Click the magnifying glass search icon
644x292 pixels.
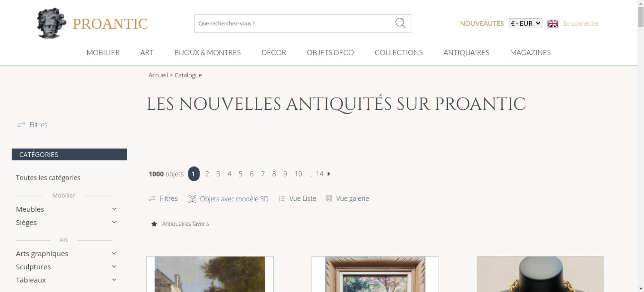click(x=400, y=23)
